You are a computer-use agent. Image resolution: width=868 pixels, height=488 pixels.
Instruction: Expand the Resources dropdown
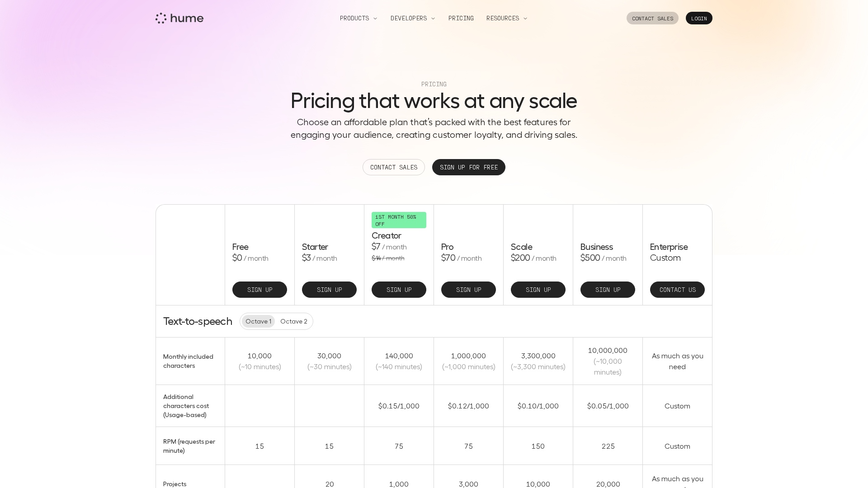506,18
